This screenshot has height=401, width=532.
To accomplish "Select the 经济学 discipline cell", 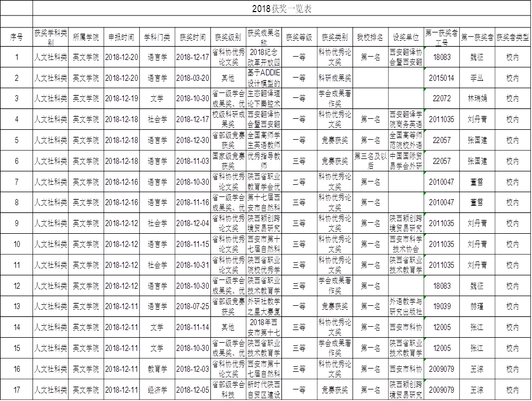I will pyautogui.click(x=157, y=390).
